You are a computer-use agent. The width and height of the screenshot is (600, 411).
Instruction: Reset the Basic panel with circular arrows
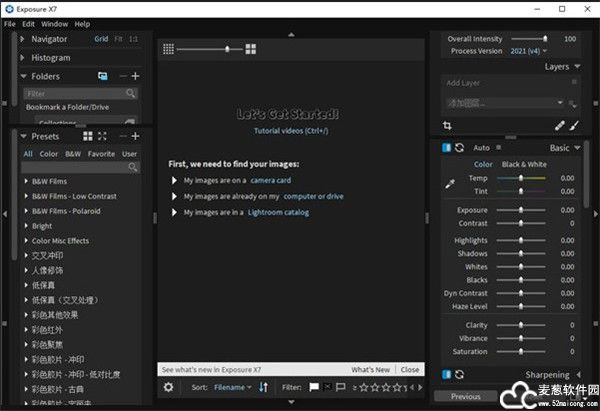coord(460,148)
